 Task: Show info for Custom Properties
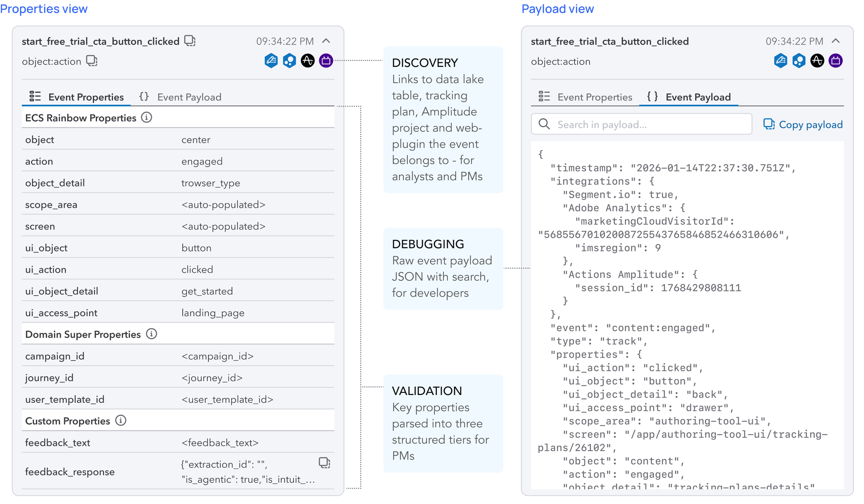point(121,420)
